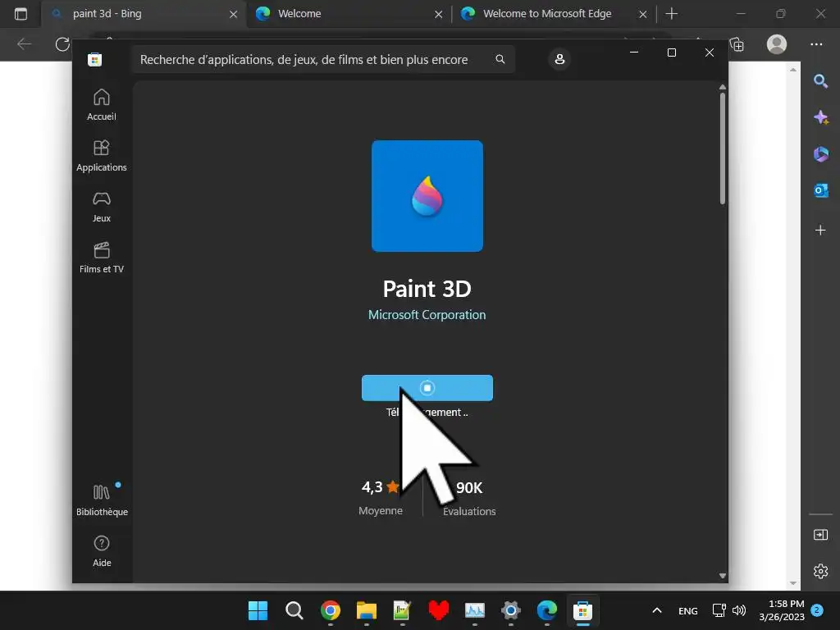Screen dimensions: 840x630
Task: Minimize the Microsoft Store window
Action: point(634,52)
